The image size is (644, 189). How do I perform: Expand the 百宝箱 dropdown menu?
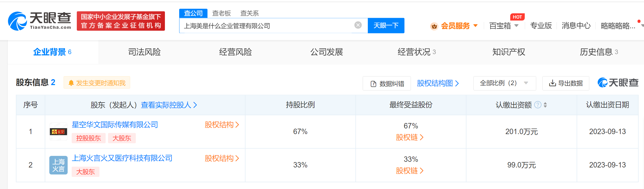click(x=516, y=26)
